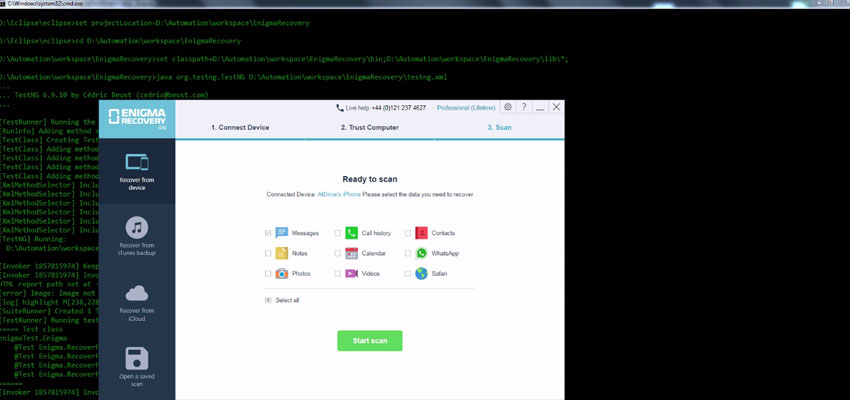Image resolution: width=850 pixels, height=400 pixels.
Task: Click the Live help phone icon
Action: click(x=339, y=108)
